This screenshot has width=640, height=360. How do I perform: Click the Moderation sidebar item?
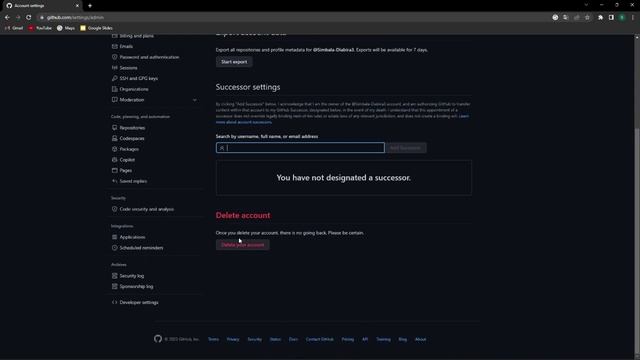[131, 100]
